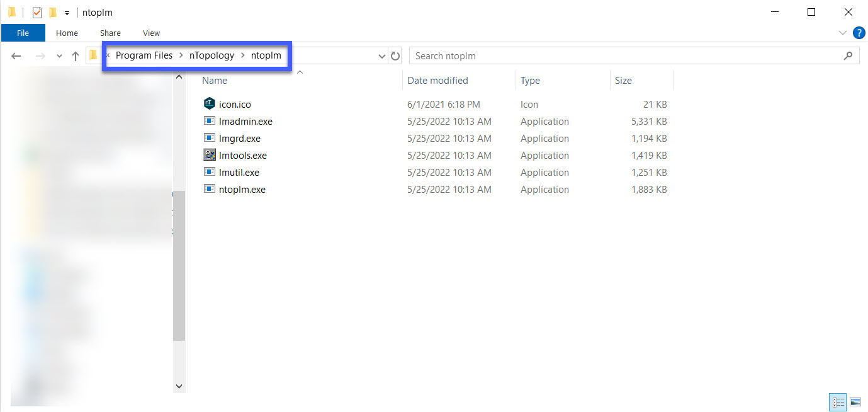Select the lmutil.exe application icon
The image size is (868, 412).
click(x=210, y=172)
